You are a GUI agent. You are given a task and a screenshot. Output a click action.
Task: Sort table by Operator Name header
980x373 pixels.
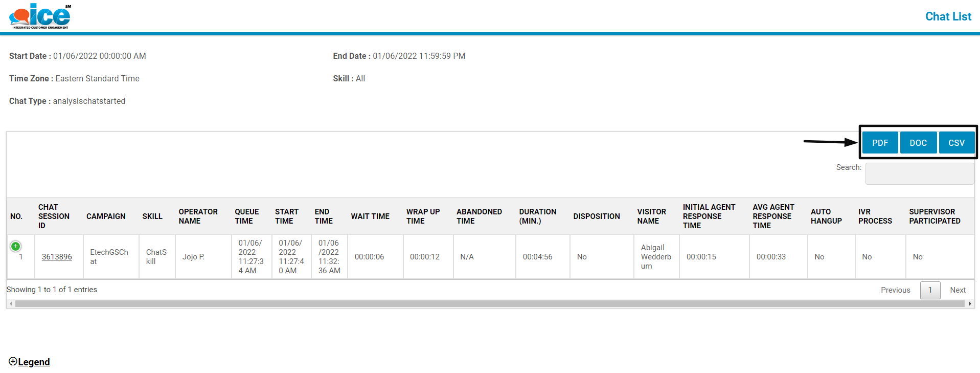(x=198, y=216)
